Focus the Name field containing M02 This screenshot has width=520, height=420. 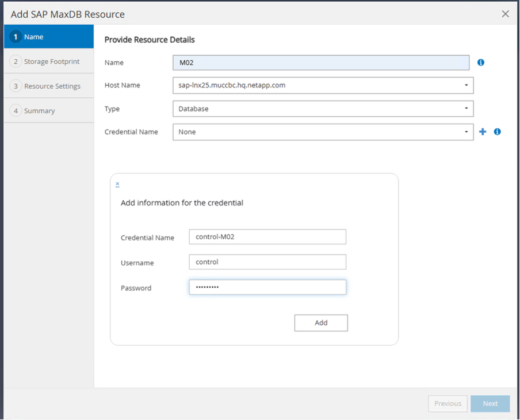pyautogui.click(x=321, y=62)
